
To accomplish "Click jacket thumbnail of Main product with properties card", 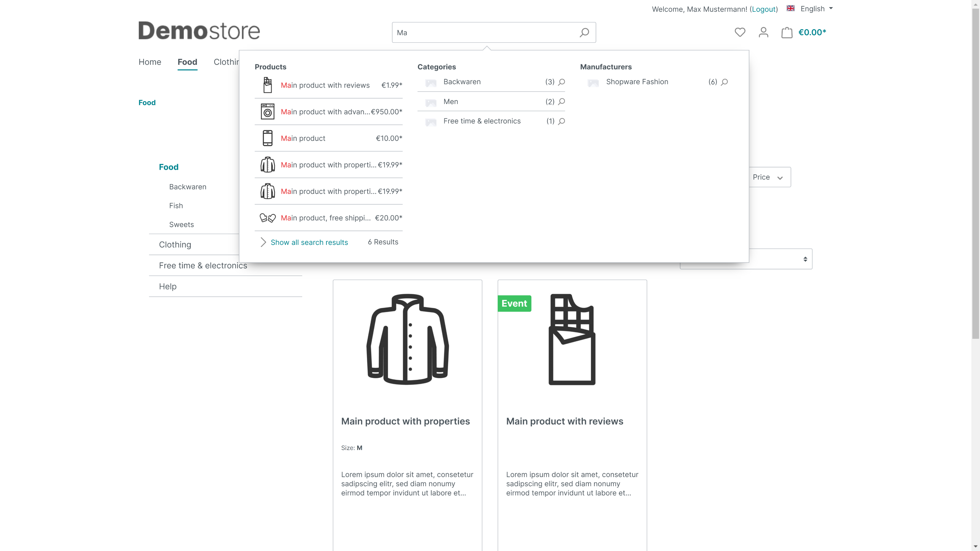I will pos(407,339).
